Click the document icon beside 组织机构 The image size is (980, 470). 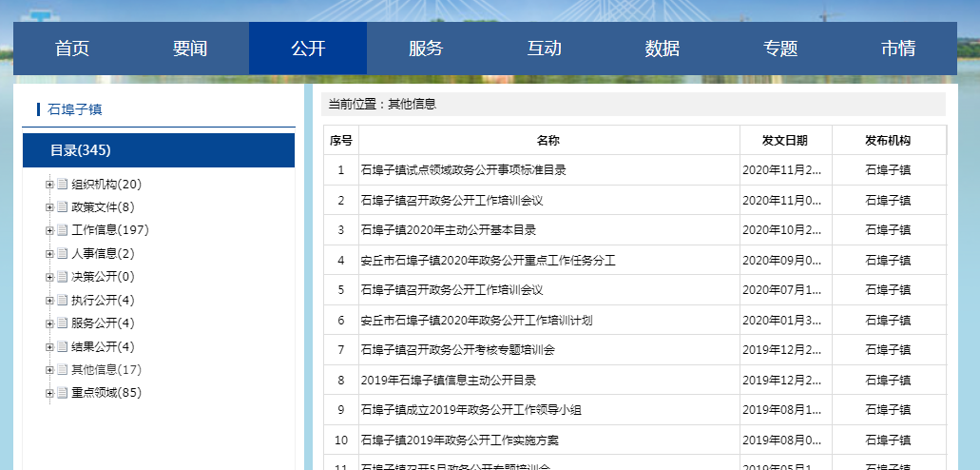pos(62,184)
